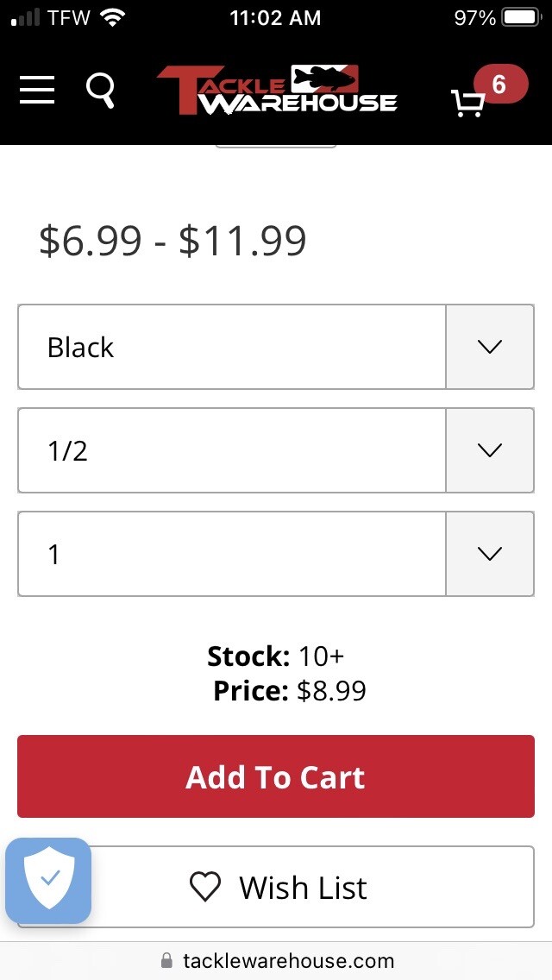Tap the battery indicator in status bar
The width and height of the screenshot is (552, 980).
[522, 17]
